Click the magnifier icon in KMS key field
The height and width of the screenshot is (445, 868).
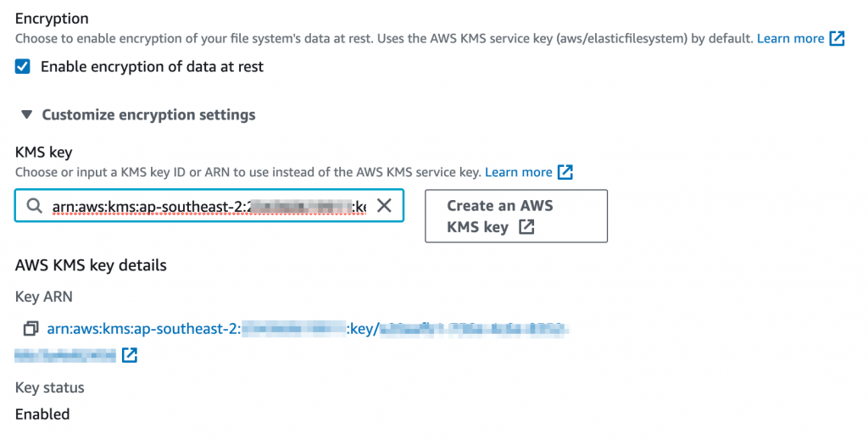[x=34, y=206]
